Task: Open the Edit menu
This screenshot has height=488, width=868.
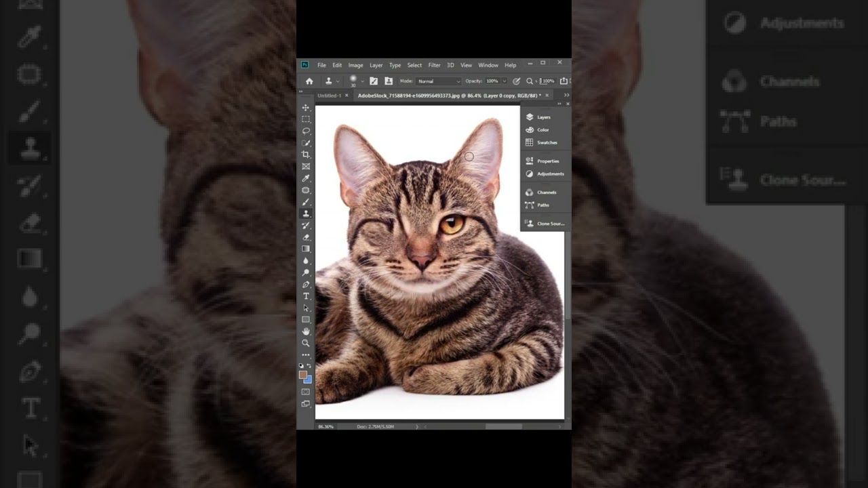Action: coord(337,65)
